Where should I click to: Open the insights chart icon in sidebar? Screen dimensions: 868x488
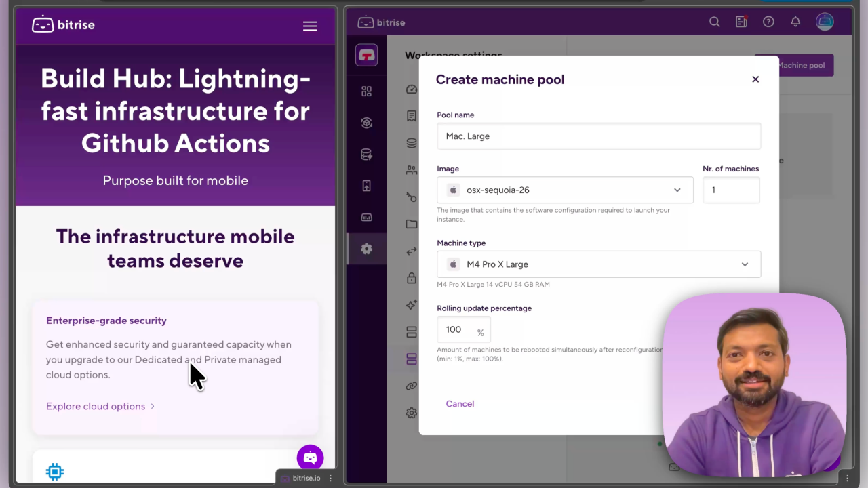(x=366, y=218)
